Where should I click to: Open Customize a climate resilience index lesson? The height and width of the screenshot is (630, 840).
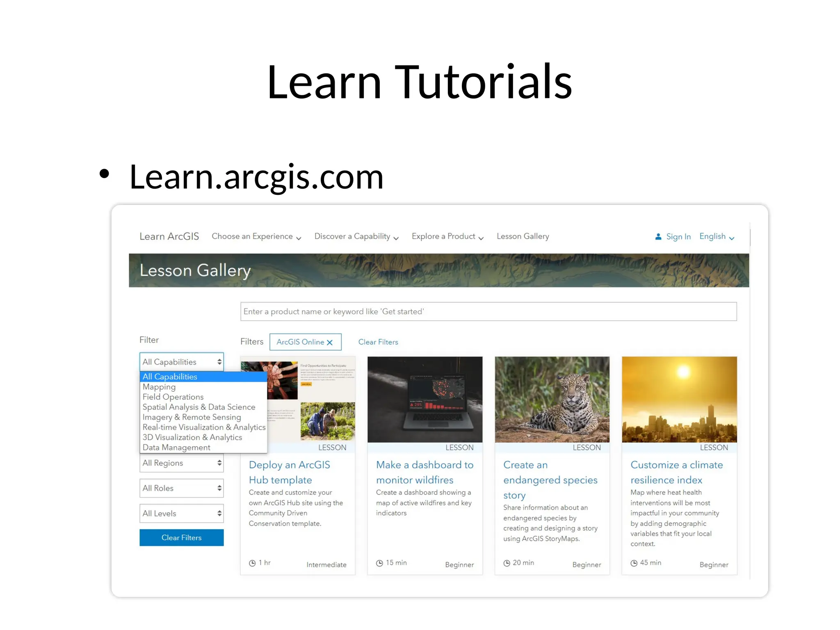[677, 472]
